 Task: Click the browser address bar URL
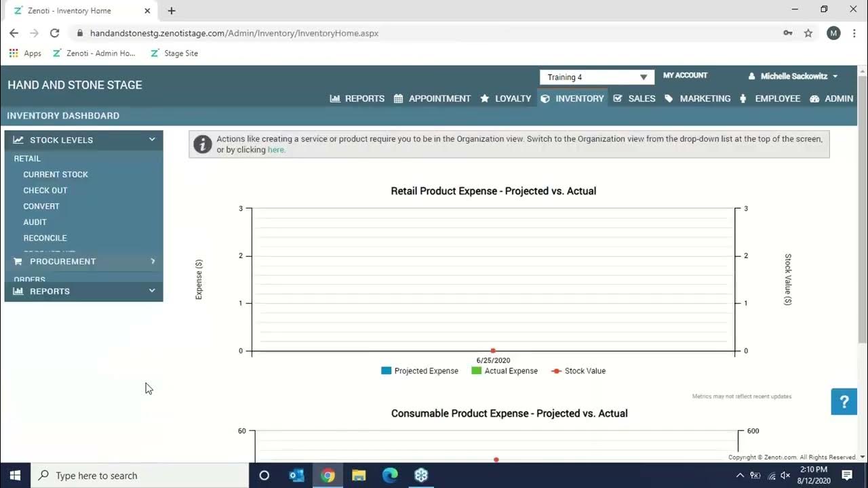(x=234, y=33)
